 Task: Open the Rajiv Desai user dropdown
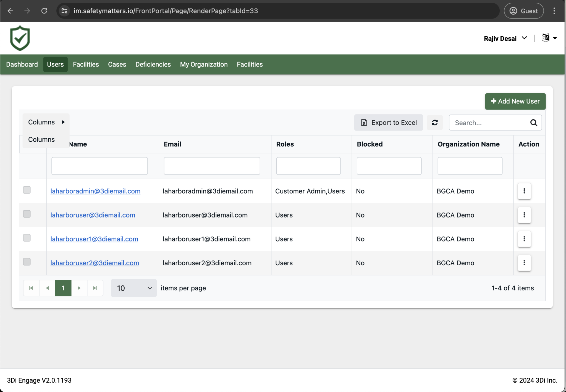pyautogui.click(x=505, y=38)
